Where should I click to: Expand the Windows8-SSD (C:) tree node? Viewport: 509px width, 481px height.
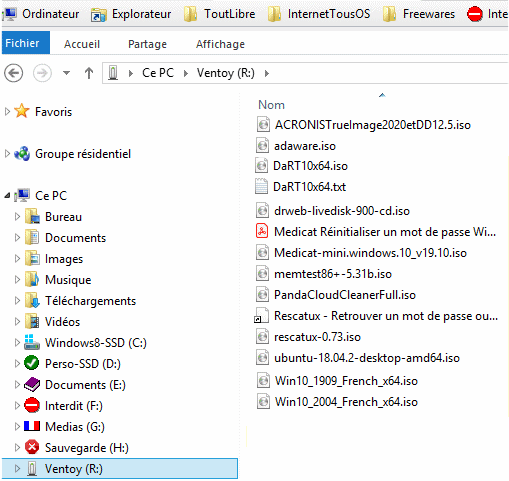click(x=17, y=343)
